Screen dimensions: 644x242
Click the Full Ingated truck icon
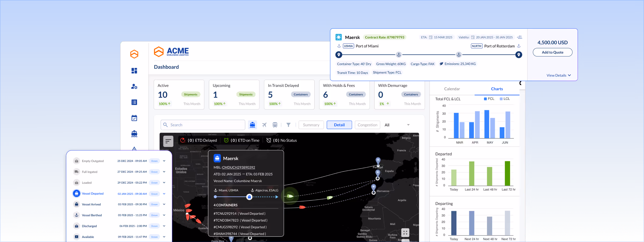76,172
